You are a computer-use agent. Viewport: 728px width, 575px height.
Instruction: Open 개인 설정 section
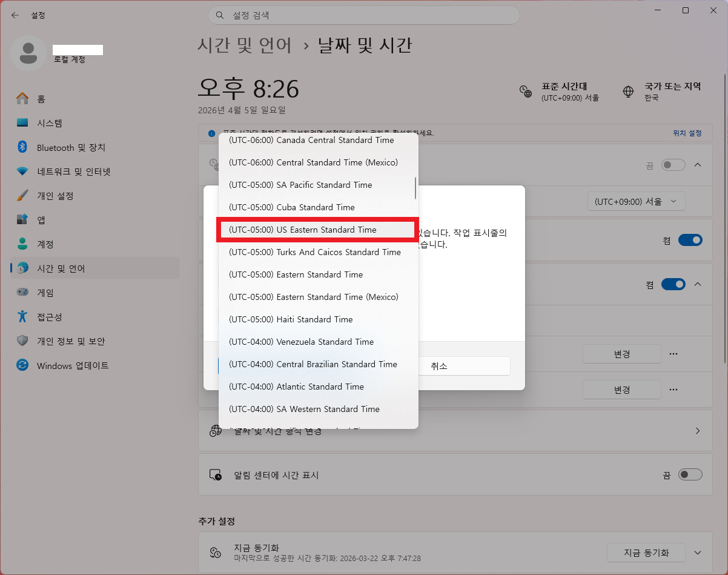pos(95,196)
